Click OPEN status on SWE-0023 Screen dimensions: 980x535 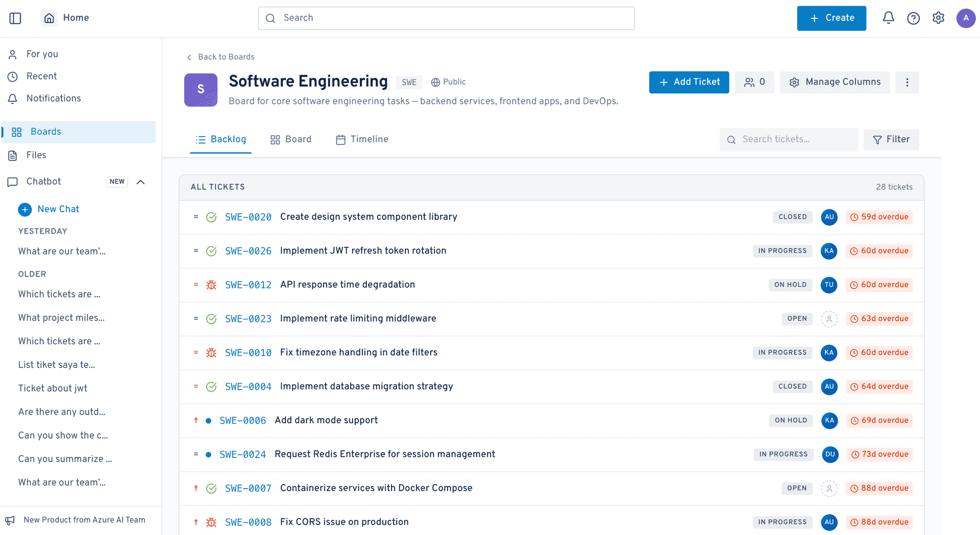(797, 319)
